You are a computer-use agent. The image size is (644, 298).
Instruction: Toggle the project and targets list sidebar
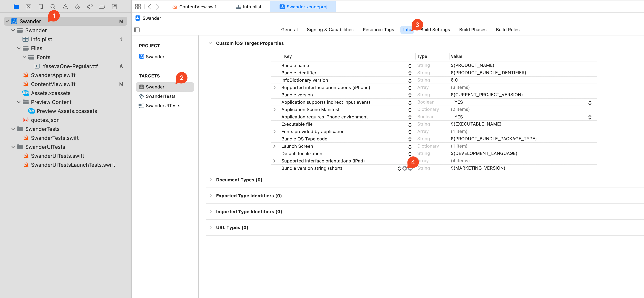[137, 30]
